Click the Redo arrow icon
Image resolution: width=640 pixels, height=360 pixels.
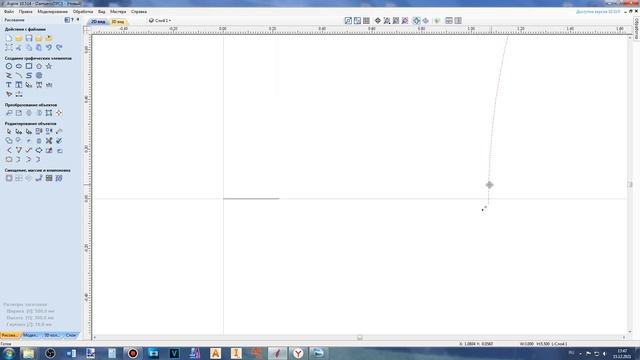click(59, 47)
